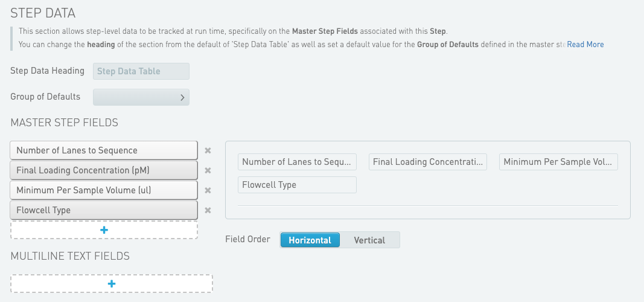
Task: Click Number of Lanes preview field box
Action: (298, 162)
